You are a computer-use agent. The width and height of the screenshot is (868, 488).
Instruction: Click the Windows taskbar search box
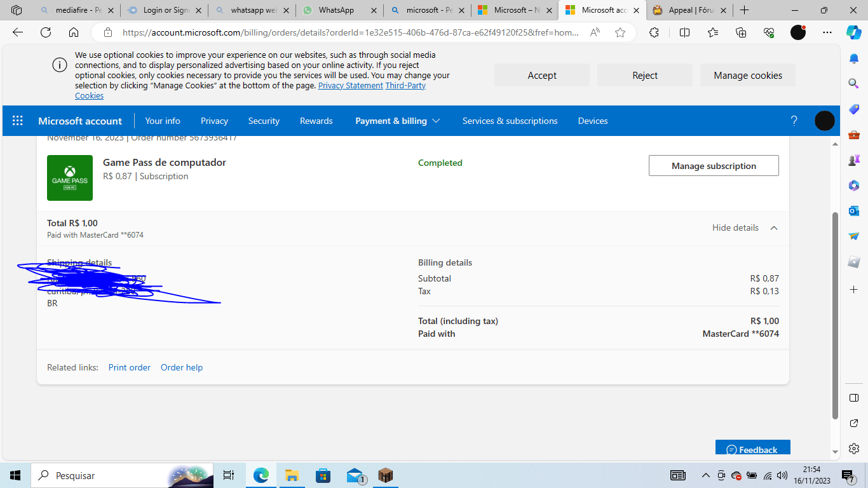[121, 475]
